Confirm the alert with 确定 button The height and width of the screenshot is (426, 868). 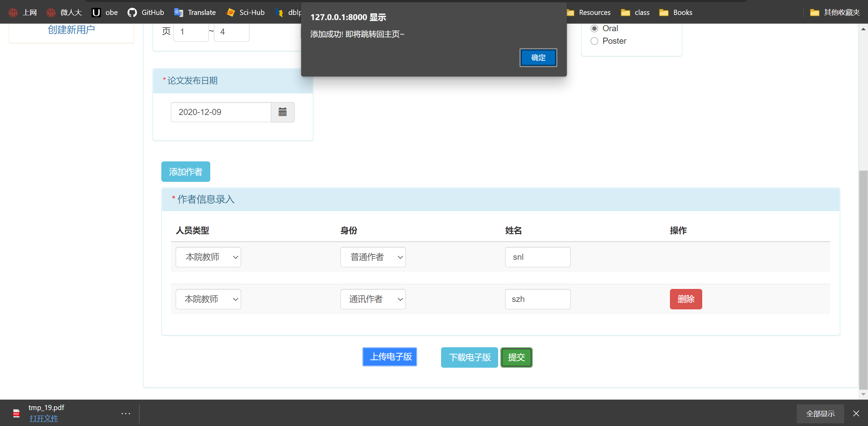(x=538, y=58)
